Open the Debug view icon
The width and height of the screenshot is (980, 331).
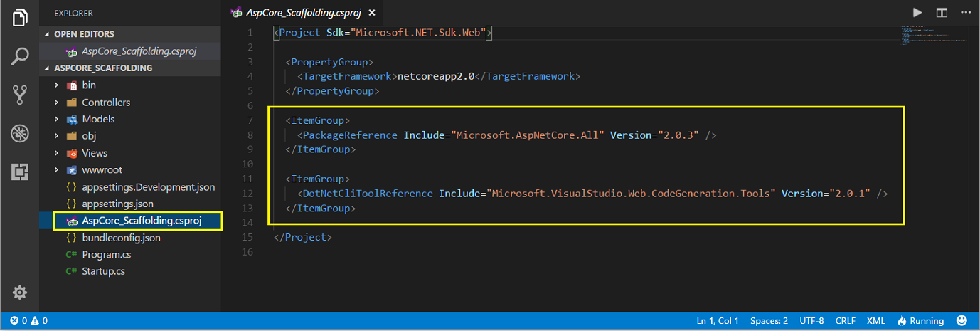coord(20,133)
